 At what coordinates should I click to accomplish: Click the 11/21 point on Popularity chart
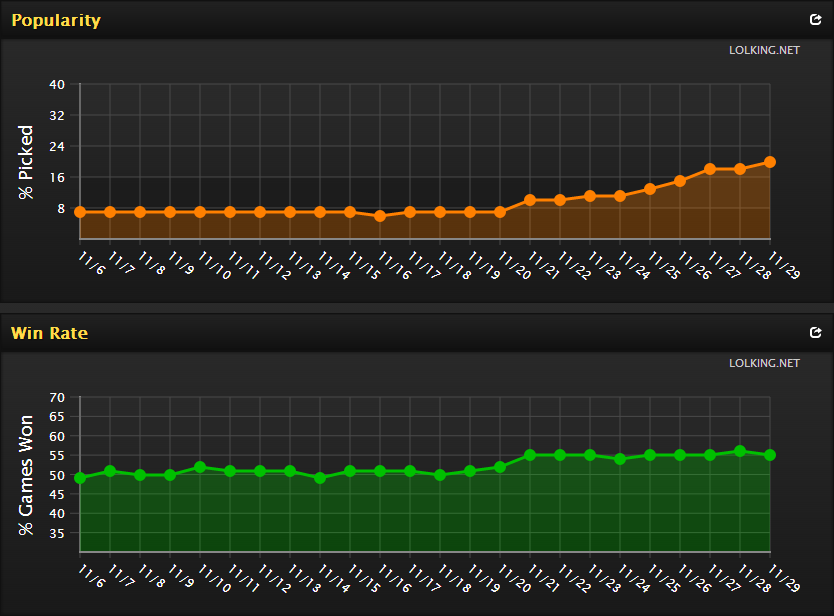point(530,200)
